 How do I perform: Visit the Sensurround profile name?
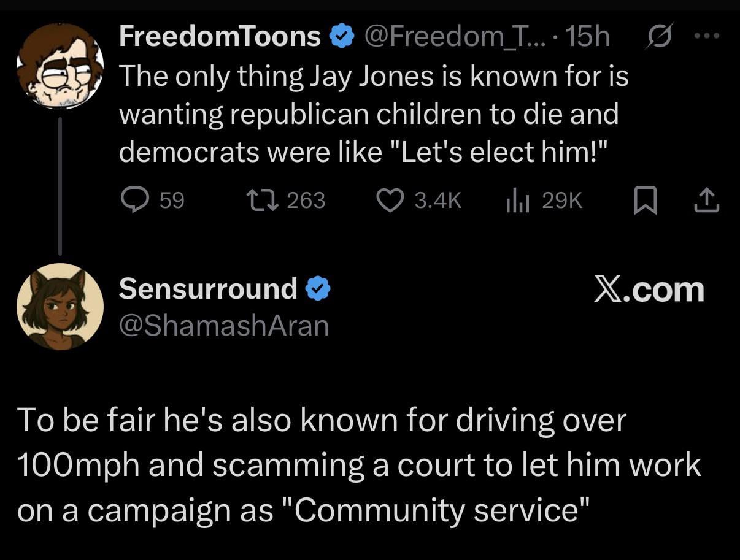[208, 288]
